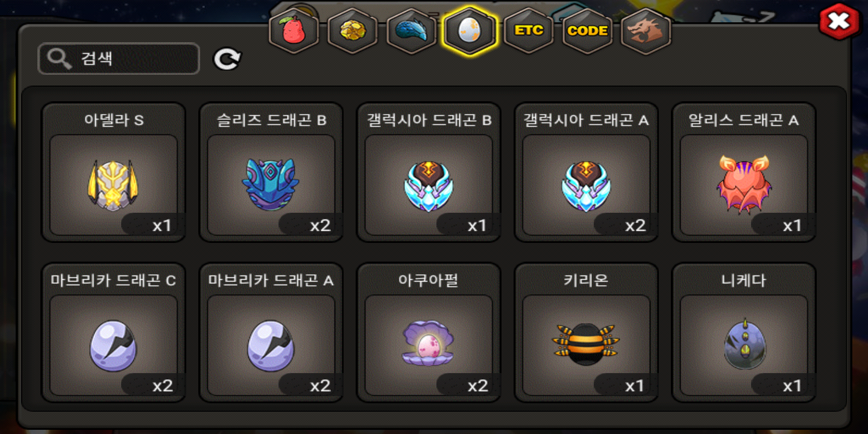Choose the 갤럭시아 드래곤 B egg
The height and width of the screenshot is (434, 868).
point(429,172)
